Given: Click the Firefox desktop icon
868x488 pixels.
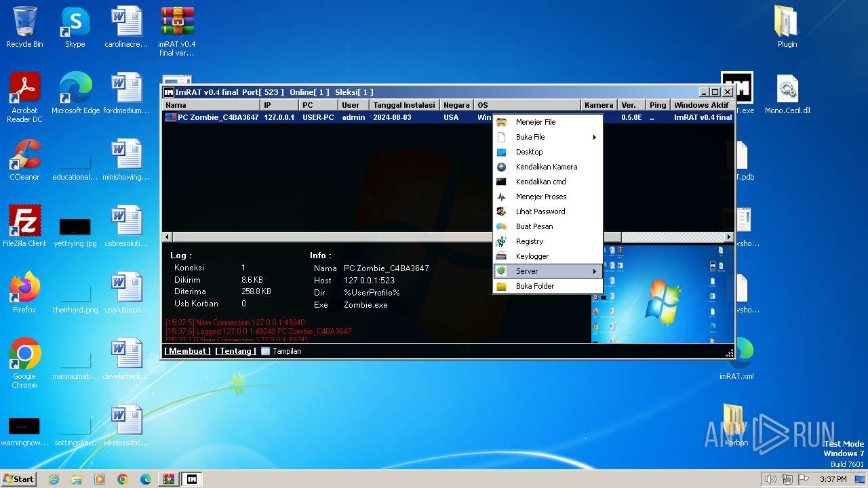Looking at the screenshot, I should click(24, 293).
